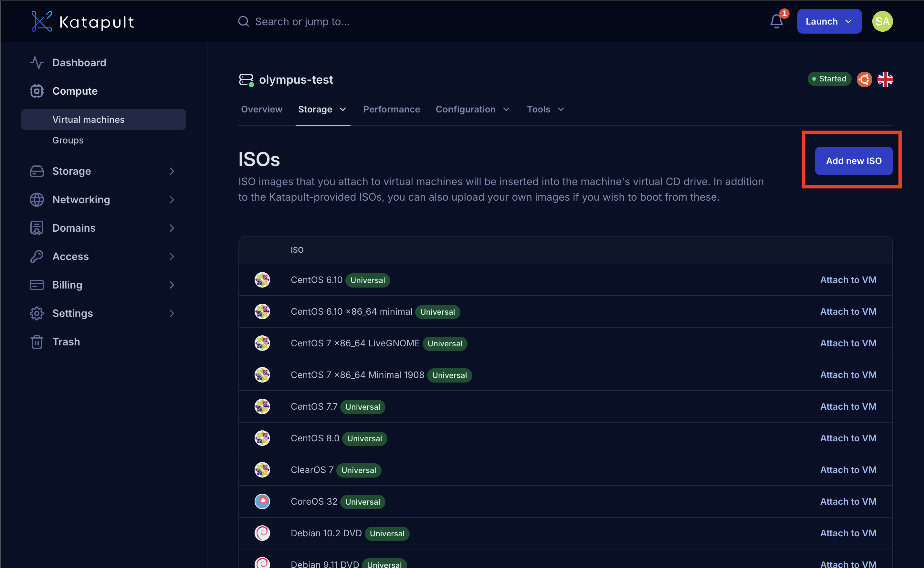Attach CentOS 6.10 to VM
This screenshot has width=924, height=568.
pyautogui.click(x=848, y=280)
